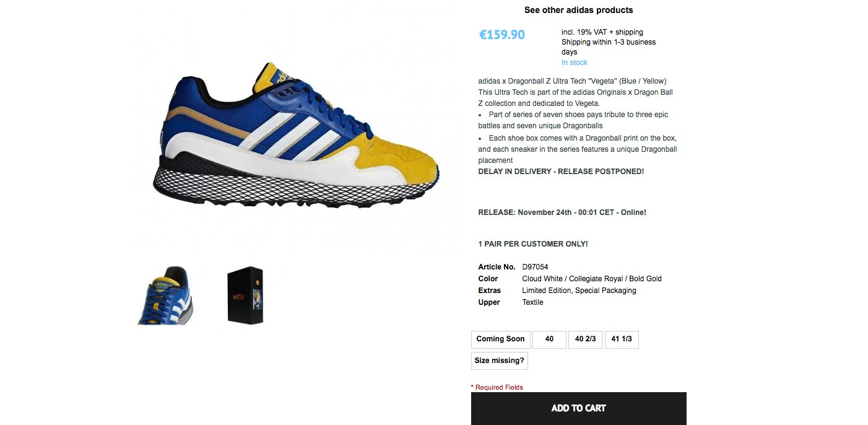Click the Cloud White / Collegiate Royal color text
Viewport: 868px width, 425px height.
point(592,279)
